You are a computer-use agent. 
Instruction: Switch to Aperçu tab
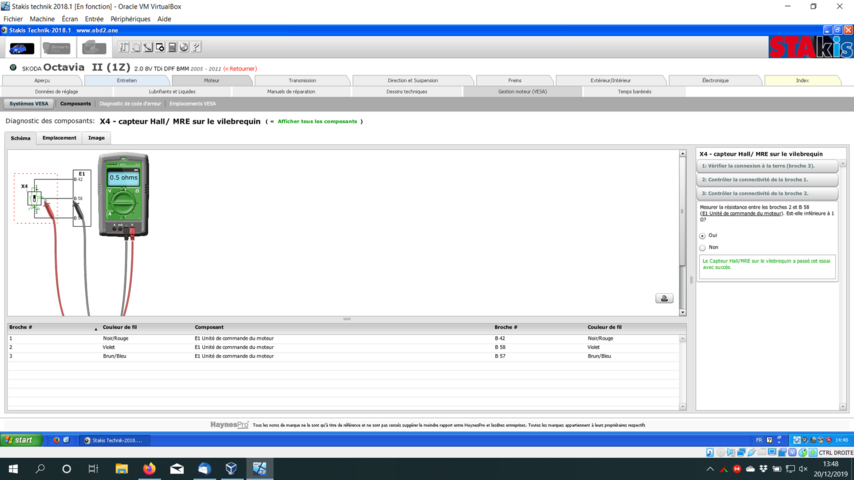(x=42, y=81)
